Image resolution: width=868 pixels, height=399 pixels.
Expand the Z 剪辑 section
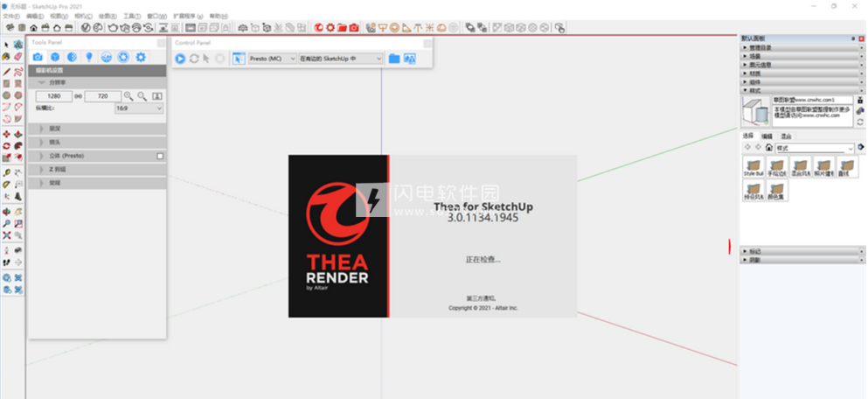click(x=97, y=170)
